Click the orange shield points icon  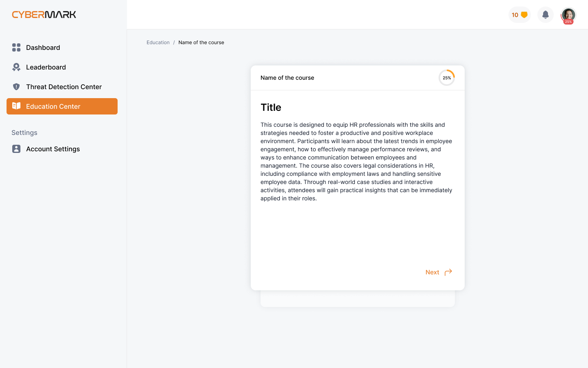coord(524,15)
